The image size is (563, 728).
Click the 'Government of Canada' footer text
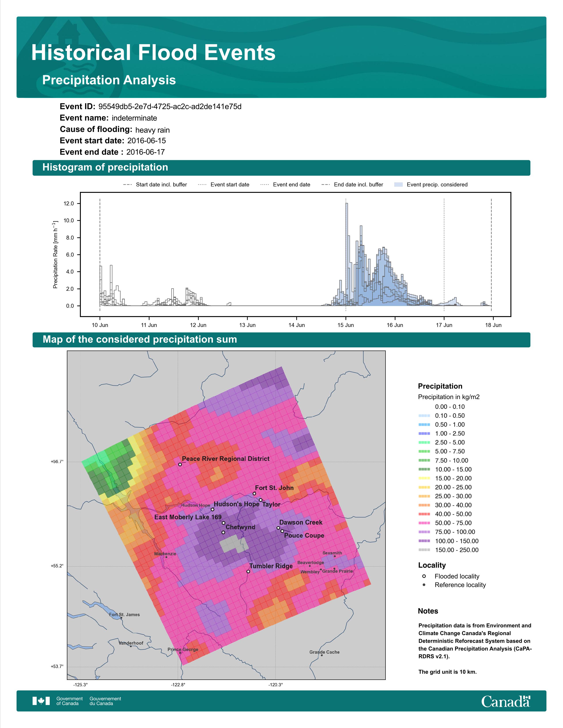(69, 701)
